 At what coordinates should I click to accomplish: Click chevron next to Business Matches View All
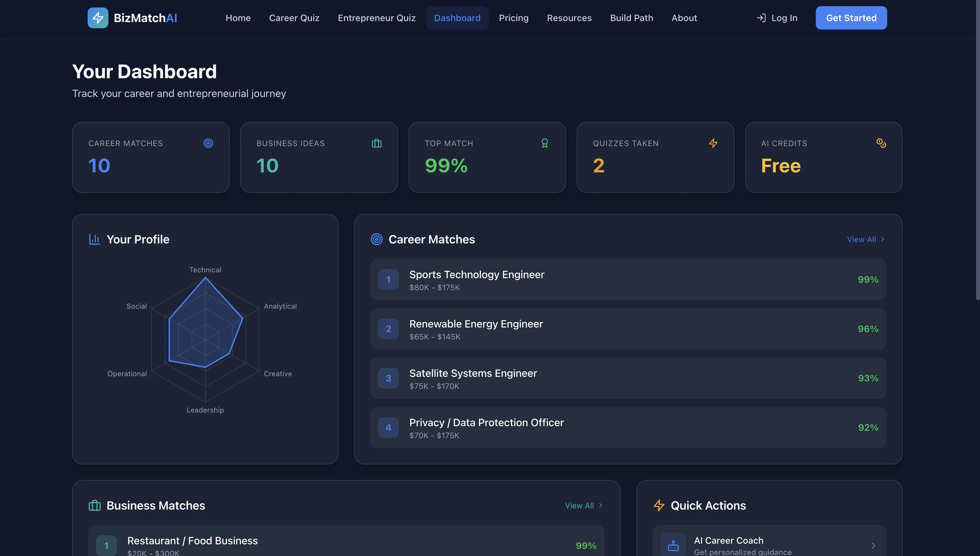pyautogui.click(x=601, y=506)
